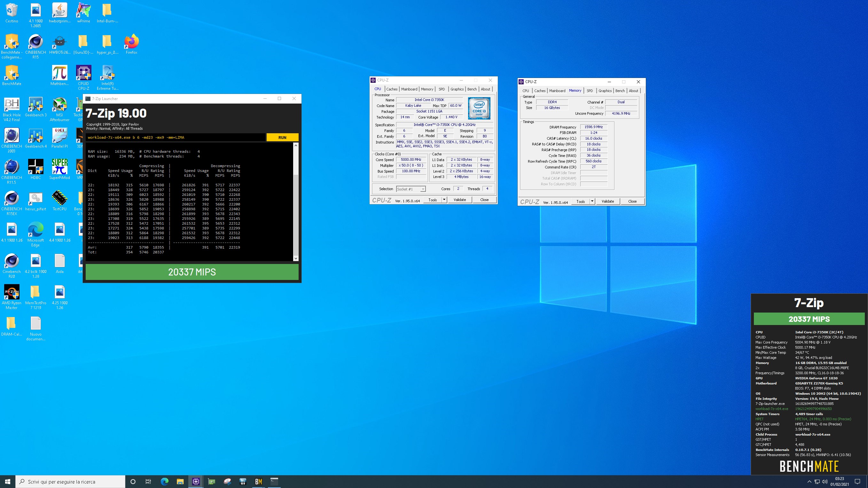Launch Black Hole V4.2 Final shortcut
The height and width of the screenshot is (488, 868).
click(12, 109)
